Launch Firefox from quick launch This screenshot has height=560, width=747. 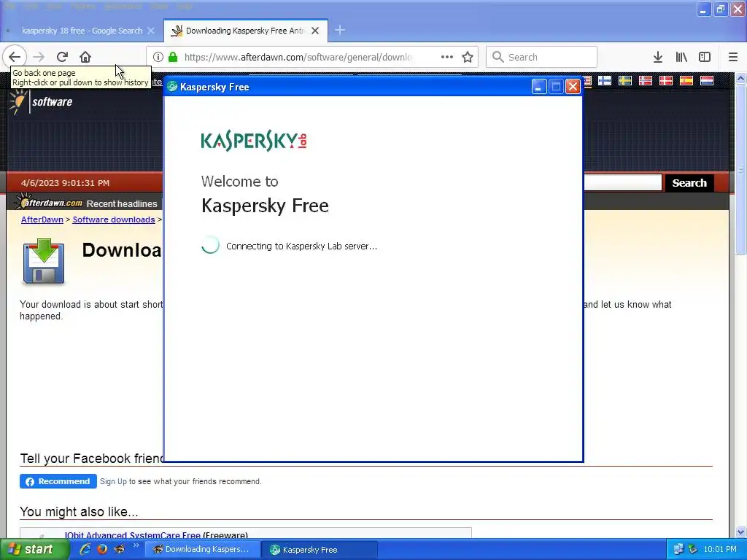[102, 549]
